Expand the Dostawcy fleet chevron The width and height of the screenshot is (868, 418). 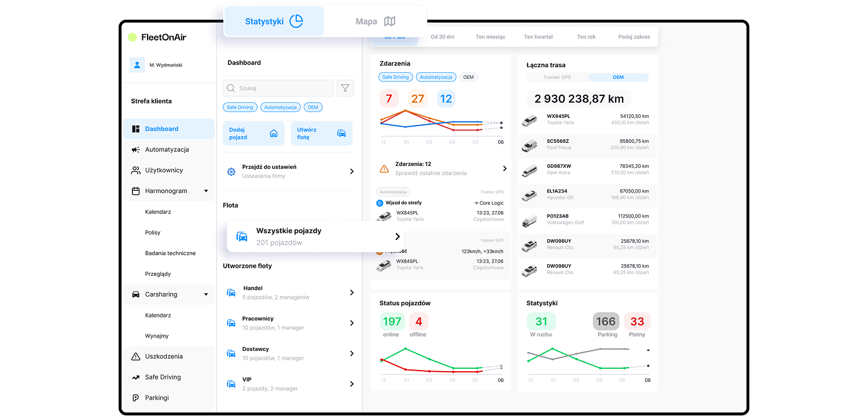(x=352, y=353)
